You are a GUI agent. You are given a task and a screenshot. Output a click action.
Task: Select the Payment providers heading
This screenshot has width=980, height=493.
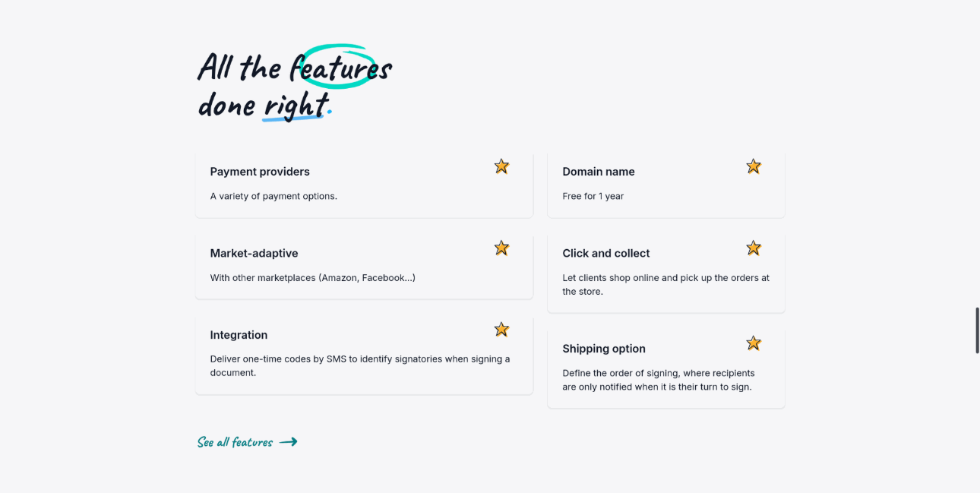[260, 172]
